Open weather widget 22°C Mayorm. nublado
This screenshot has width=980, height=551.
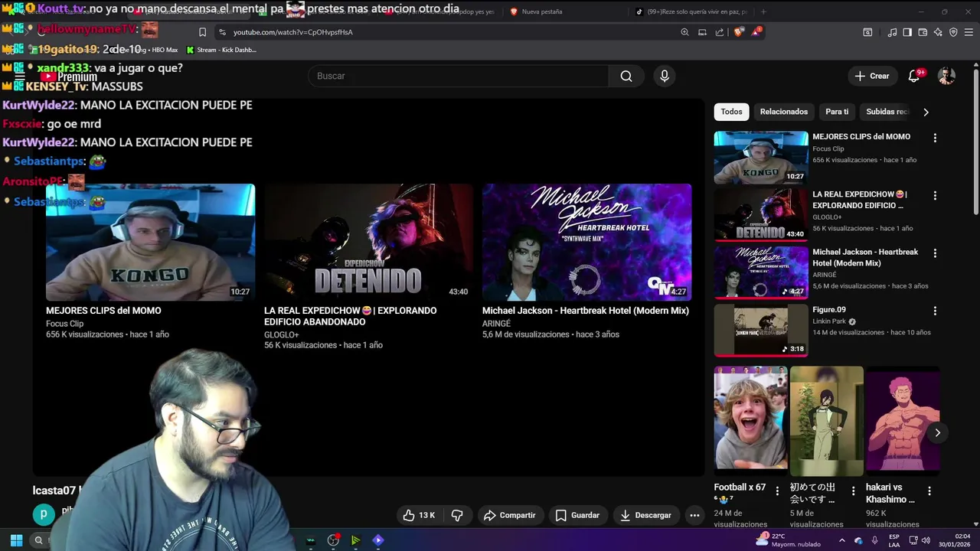(788, 540)
